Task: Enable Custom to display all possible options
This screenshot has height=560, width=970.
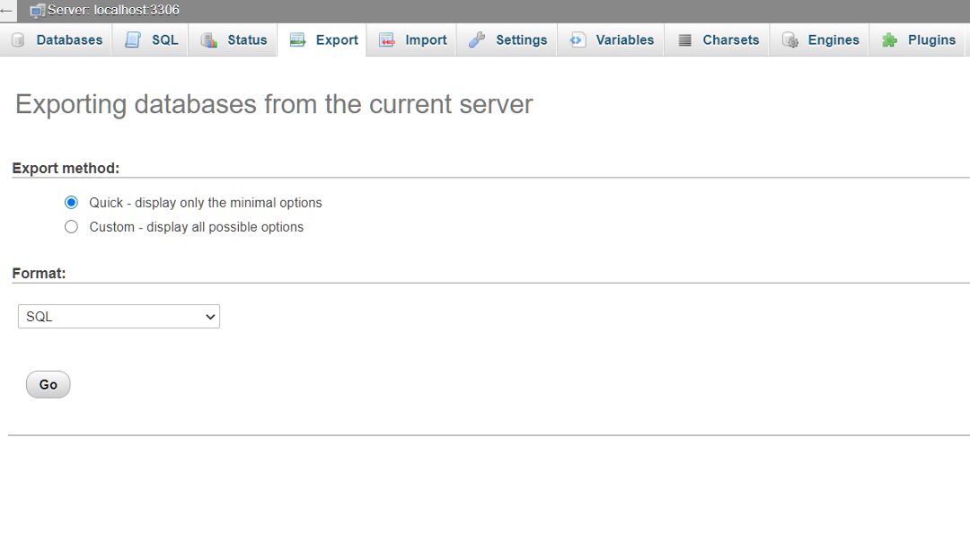Action: point(71,226)
